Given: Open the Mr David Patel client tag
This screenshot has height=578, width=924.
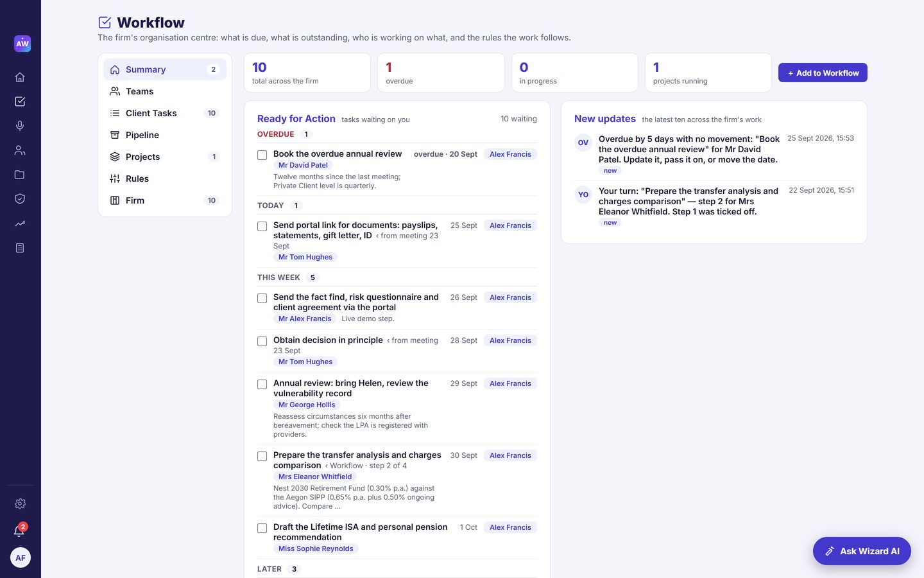Looking at the screenshot, I should (303, 165).
